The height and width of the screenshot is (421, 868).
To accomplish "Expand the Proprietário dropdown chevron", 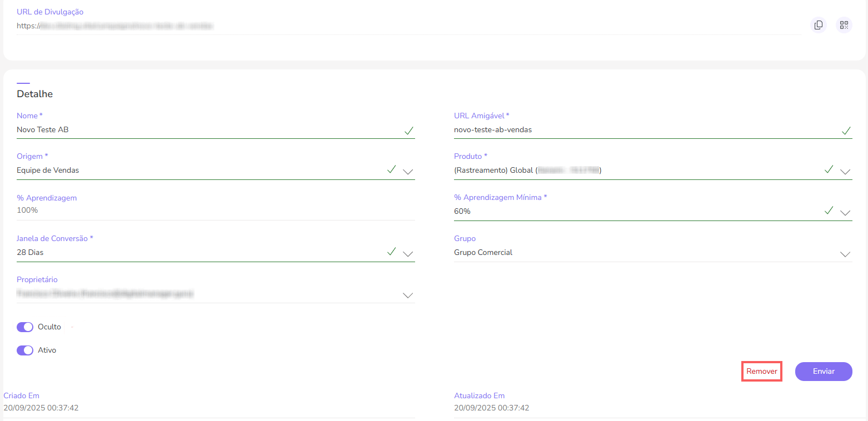I will (x=408, y=295).
